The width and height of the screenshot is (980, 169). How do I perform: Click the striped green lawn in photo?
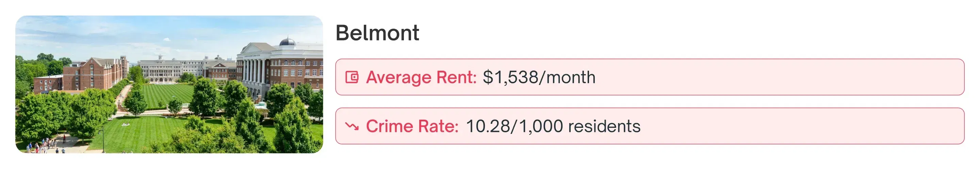[x=167, y=94]
